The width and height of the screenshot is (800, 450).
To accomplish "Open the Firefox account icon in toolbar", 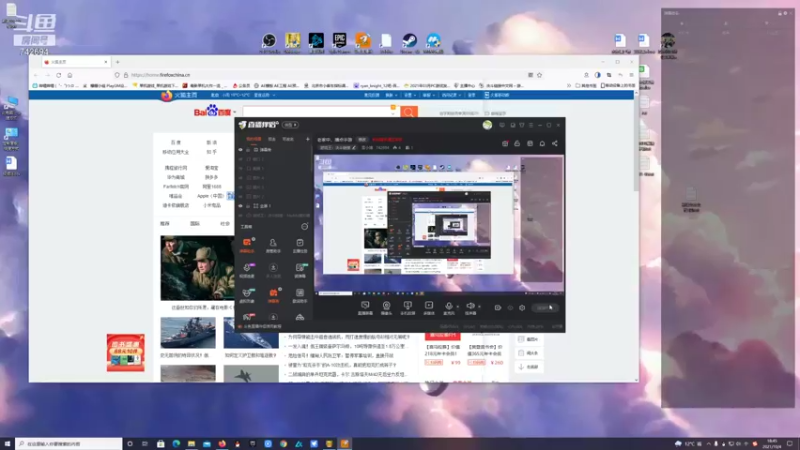I will (586, 75).
